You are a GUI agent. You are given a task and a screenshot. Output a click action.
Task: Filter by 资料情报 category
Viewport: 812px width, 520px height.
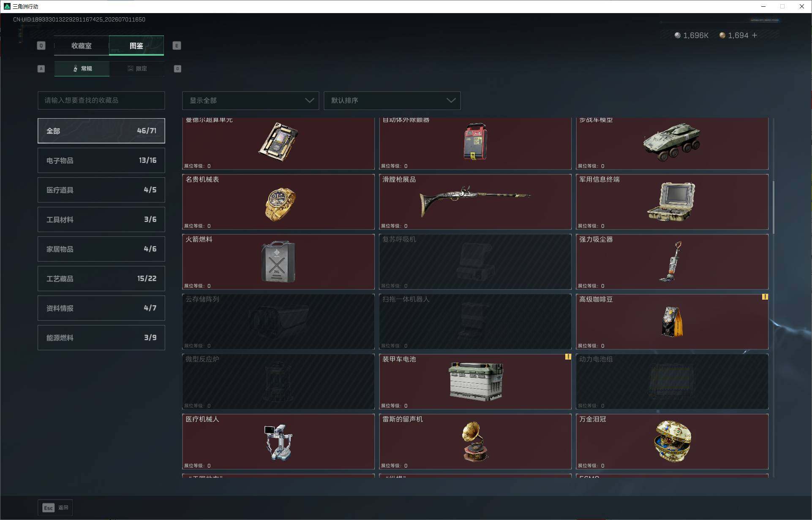[x=101, y=308]
